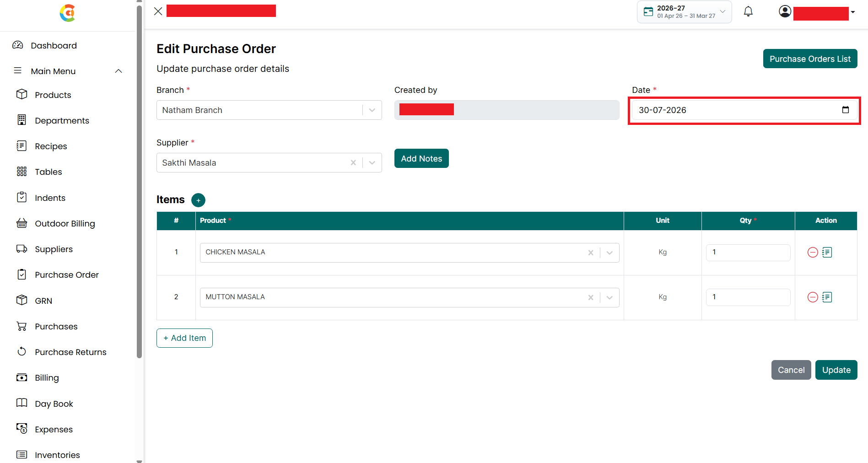This screenshot has height=463, width=868.
Task: Open Purchase Order in the sidebar
Action: coord(66,275)
